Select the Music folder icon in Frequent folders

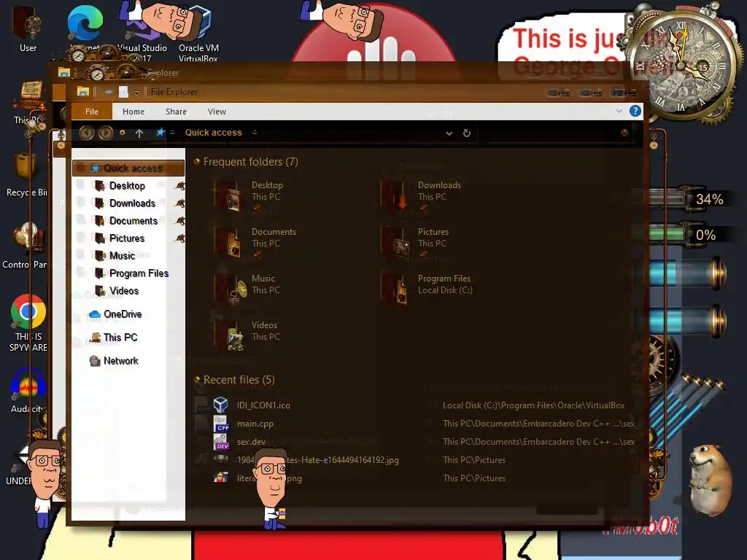coord(231,289)
